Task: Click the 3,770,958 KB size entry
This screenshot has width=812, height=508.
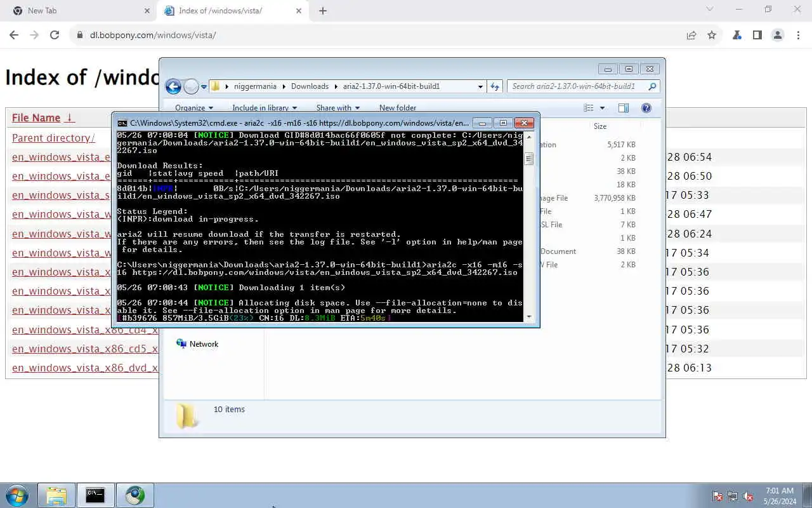Action: point(615,198)
